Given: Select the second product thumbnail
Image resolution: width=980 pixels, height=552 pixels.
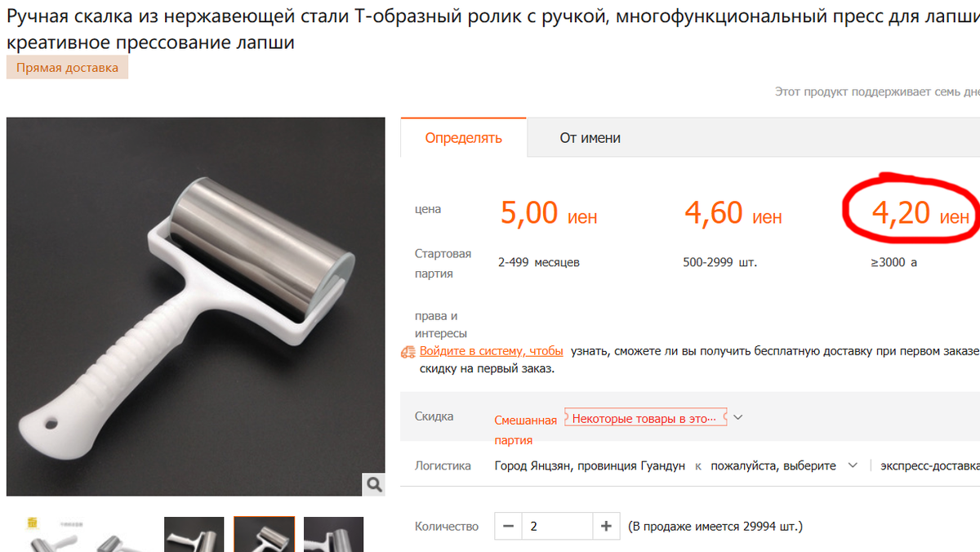Looking at the screenshot, I should click(x=194, y=534).
